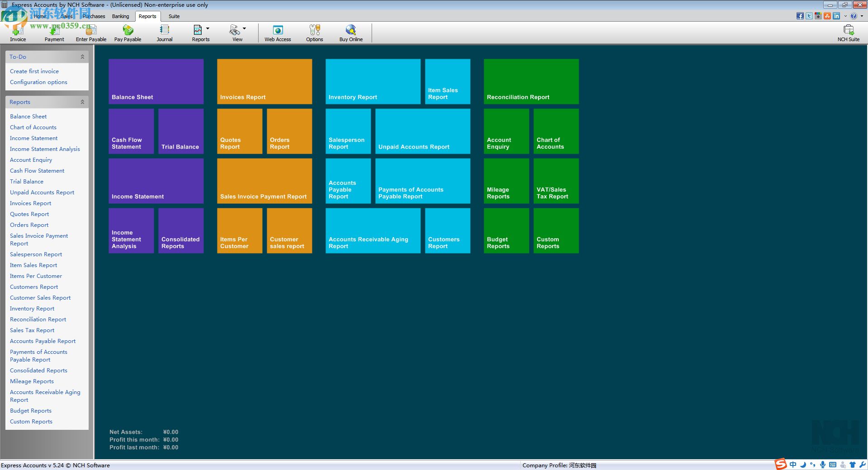Viewport: 868px width, 470px height.
Task: Switch to the Suite tab
Action: click(174, 16)
